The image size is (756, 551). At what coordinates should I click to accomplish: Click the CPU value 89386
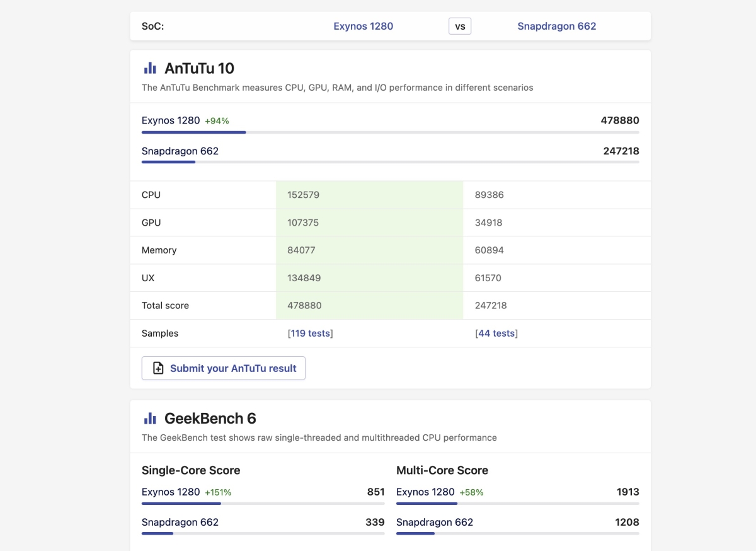tap(490, 195)
